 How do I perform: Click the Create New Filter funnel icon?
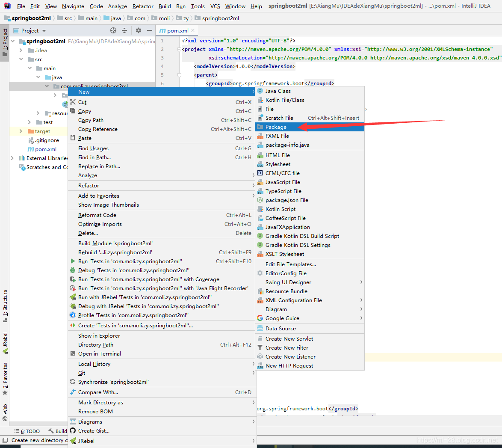[260, 348]
